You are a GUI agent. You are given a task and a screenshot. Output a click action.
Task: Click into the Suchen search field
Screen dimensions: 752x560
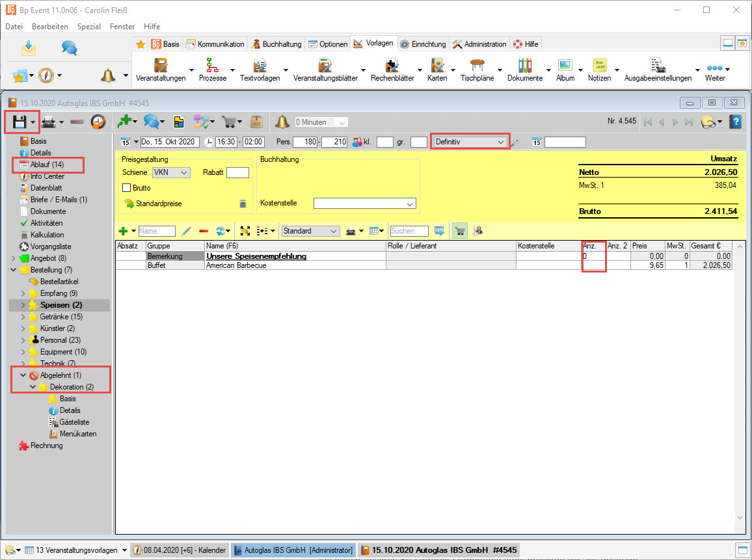(x=409, y=231)
